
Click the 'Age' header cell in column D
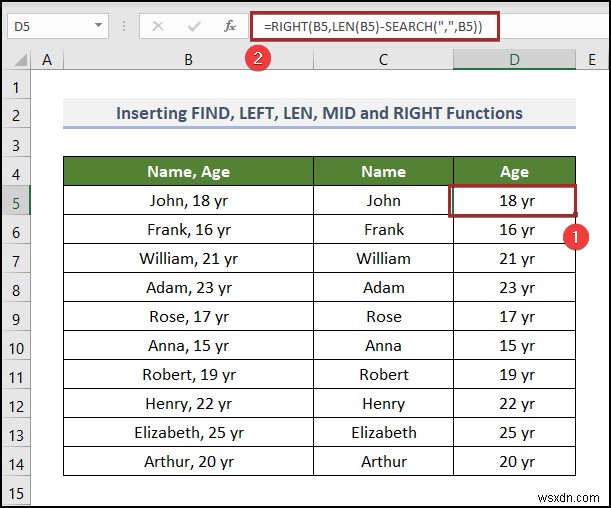coord(514,171)
